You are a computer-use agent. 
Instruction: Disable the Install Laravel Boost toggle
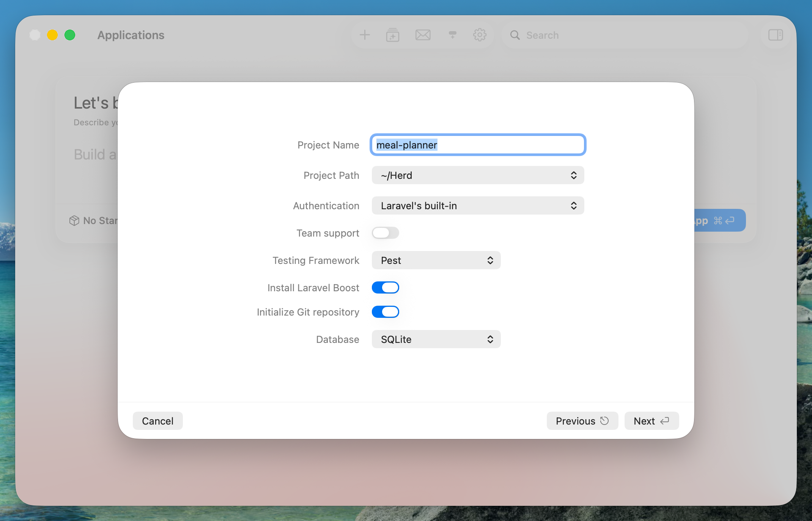pyautogui.click(x=386, y=287)
